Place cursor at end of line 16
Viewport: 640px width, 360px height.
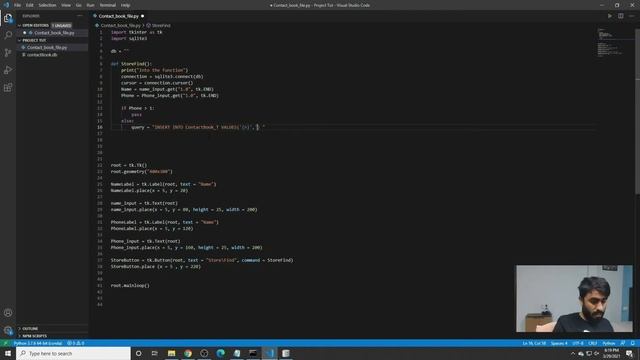pos(266,127)
